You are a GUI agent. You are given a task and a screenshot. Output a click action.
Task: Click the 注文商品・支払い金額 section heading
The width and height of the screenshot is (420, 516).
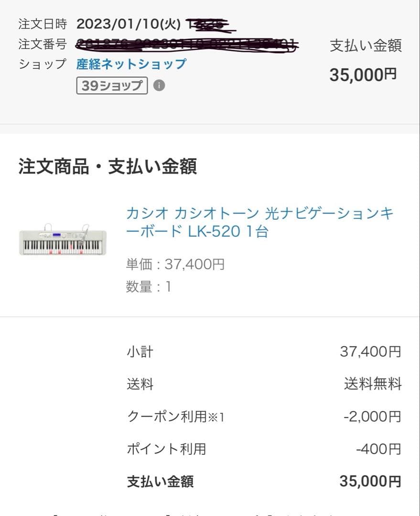coord(108,167)
